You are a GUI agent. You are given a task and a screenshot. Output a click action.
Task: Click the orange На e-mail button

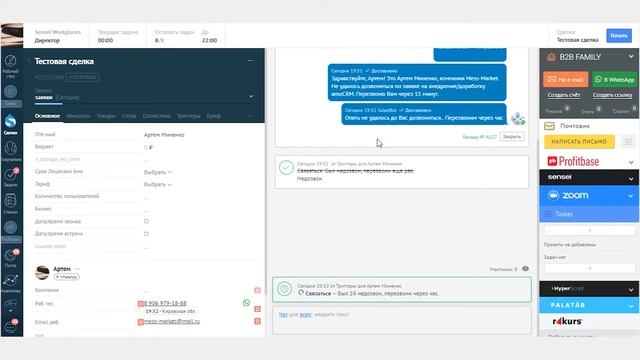pos(565,79)
